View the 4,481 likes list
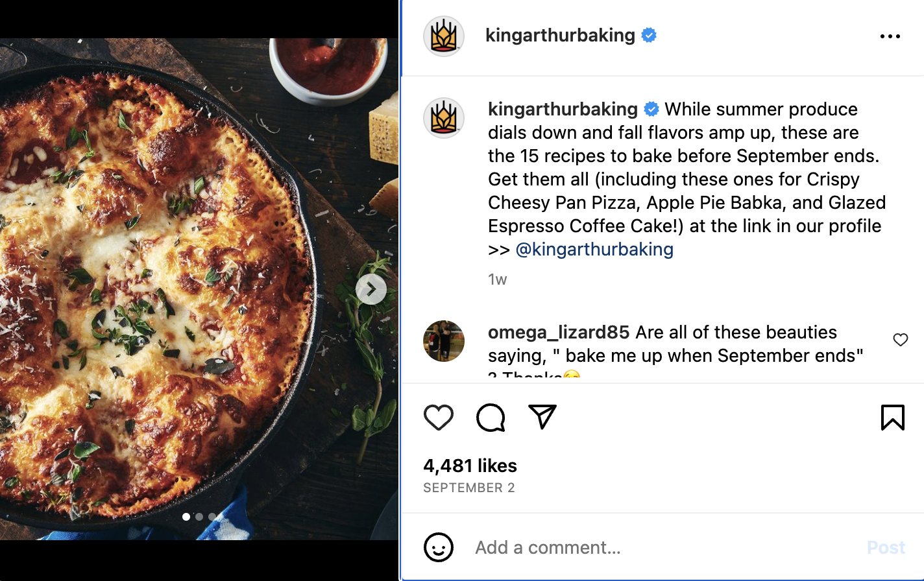The image size is (924, 581). [x=469, y=465]
